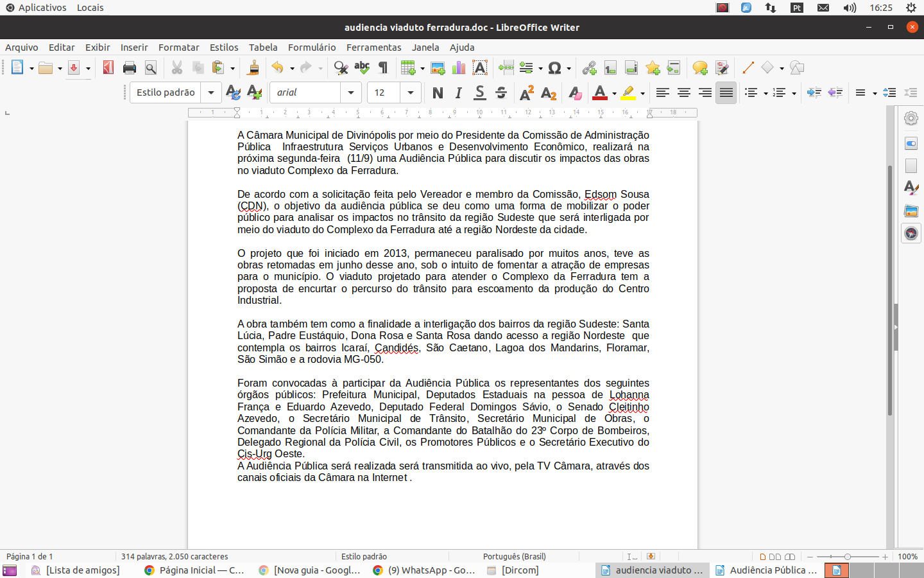
Task: Click the zoom slider in status bar
Action: (x=847, y=557)
